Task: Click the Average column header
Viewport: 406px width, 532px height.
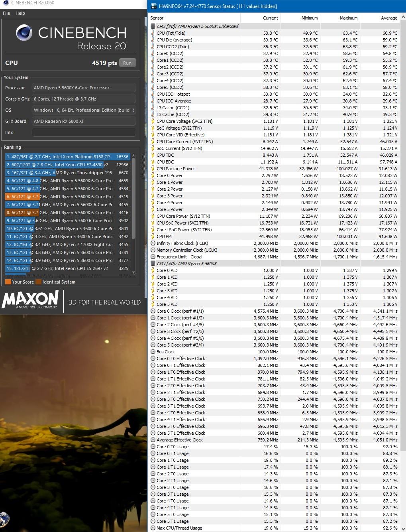Action: [x=380, y=18]
